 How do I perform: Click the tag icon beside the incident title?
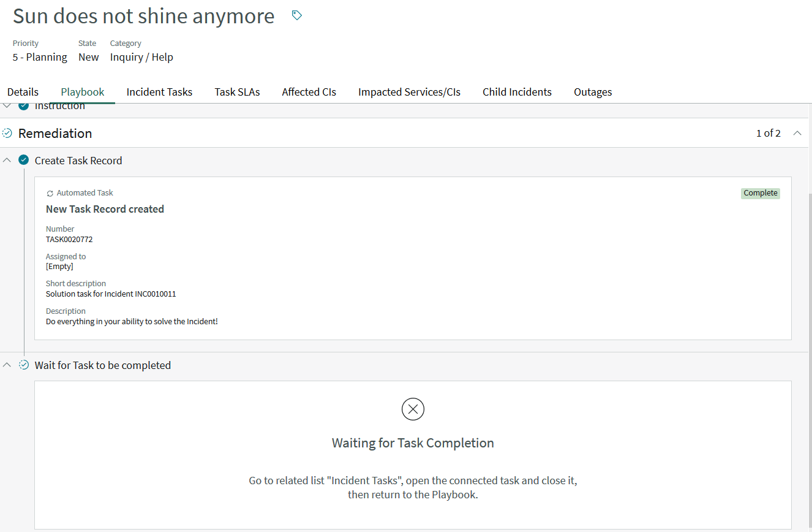point(297,15)
